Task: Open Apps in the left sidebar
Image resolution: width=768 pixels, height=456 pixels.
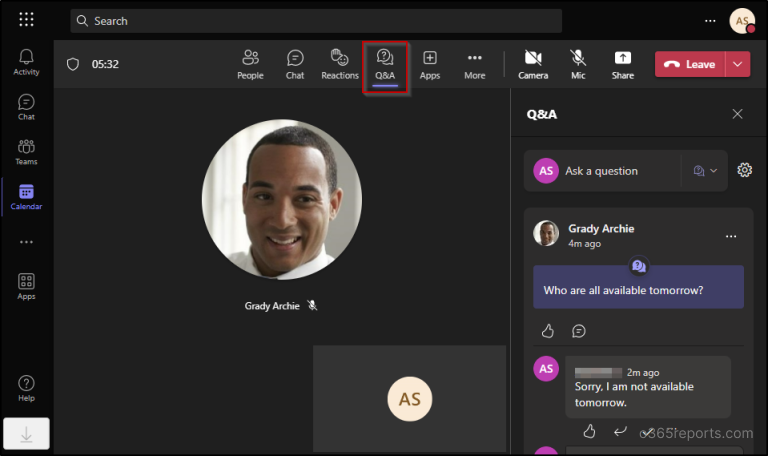Action: (x=26, y=287)
